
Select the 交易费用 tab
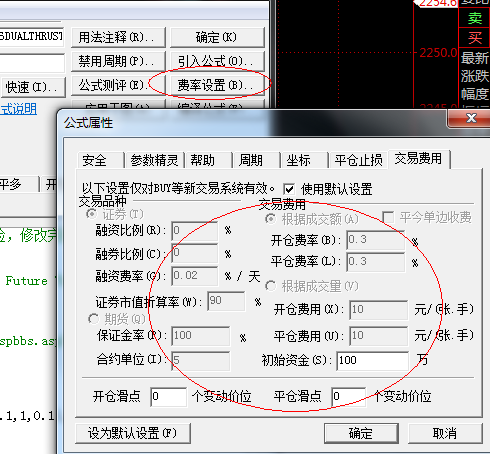coord(419,159)
